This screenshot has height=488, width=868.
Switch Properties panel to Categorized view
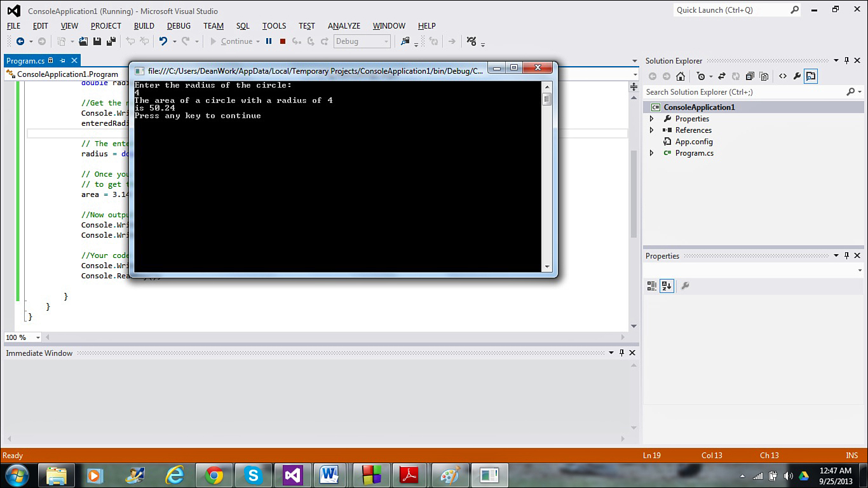[x=652, y=286]
